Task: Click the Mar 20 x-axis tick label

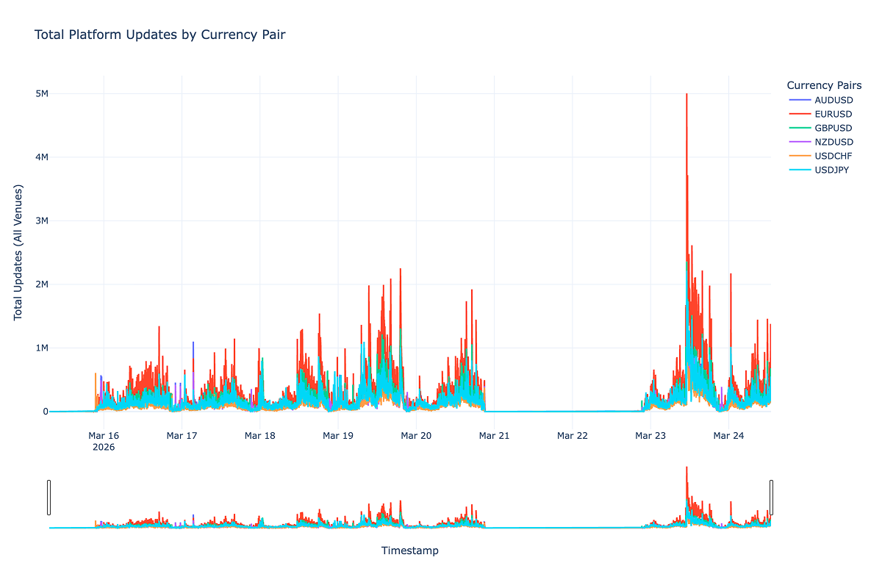Action: [416, 435]
